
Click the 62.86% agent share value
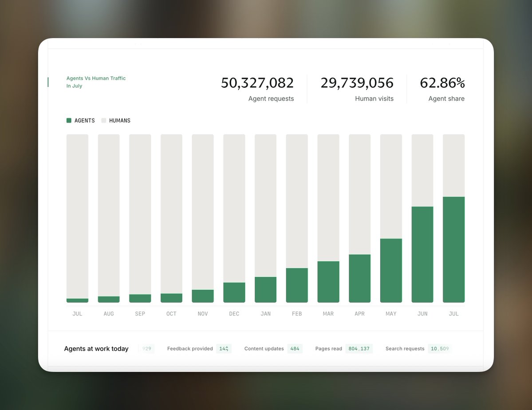point(442,83)
